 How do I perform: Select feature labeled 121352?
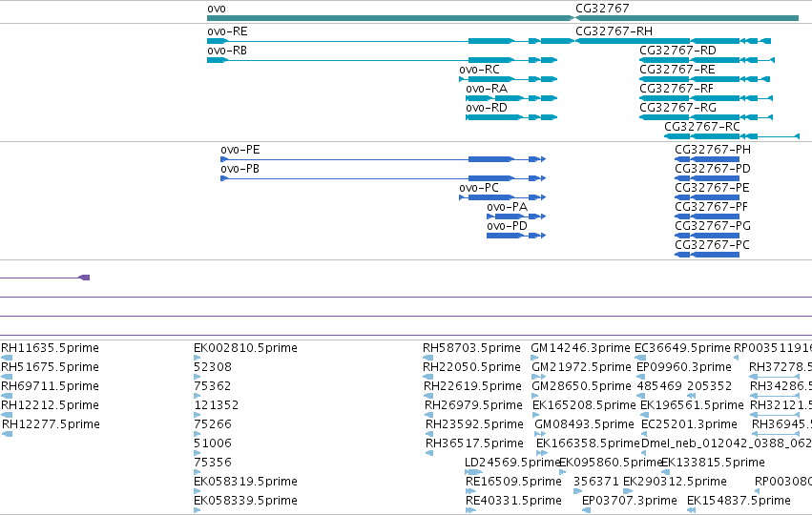coord(217,405)
